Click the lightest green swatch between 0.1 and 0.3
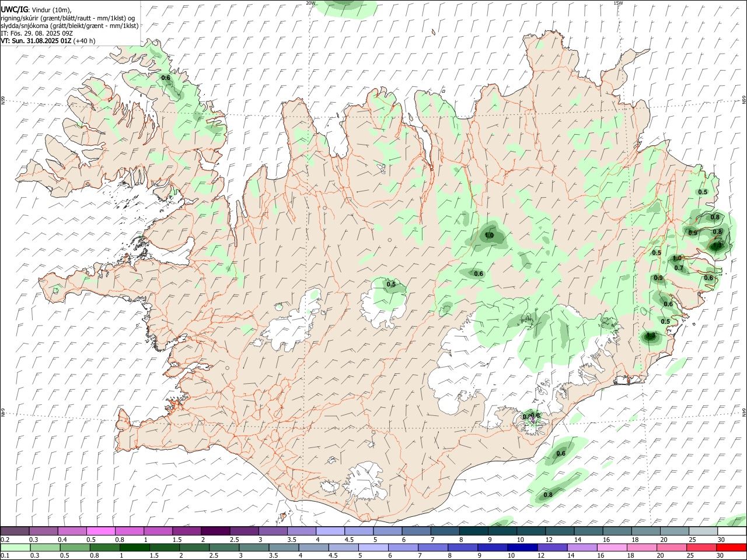The image size is (747, 560). [15, 548]
